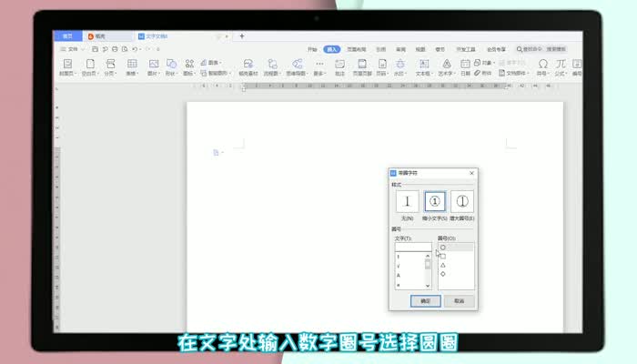Switch to the 开始 (Home) ribbon tab
This screenshot has width=637, height=364.
(312, 49)
